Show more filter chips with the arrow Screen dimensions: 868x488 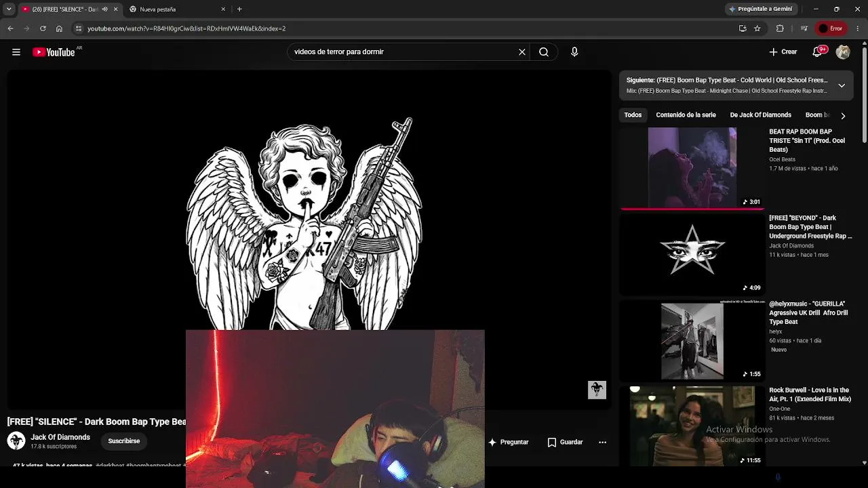843,116
